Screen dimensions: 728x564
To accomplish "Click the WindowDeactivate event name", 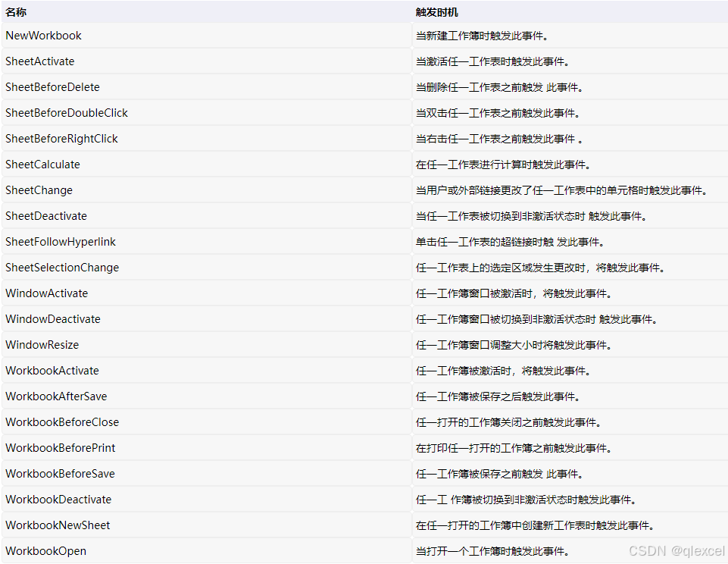I will [x=53, y=319].
